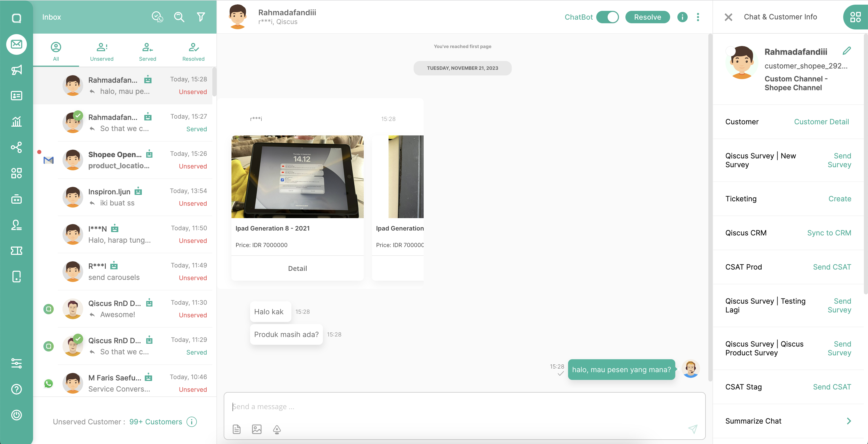Click the Unserved Customer info icon

[x=191, y=422]
